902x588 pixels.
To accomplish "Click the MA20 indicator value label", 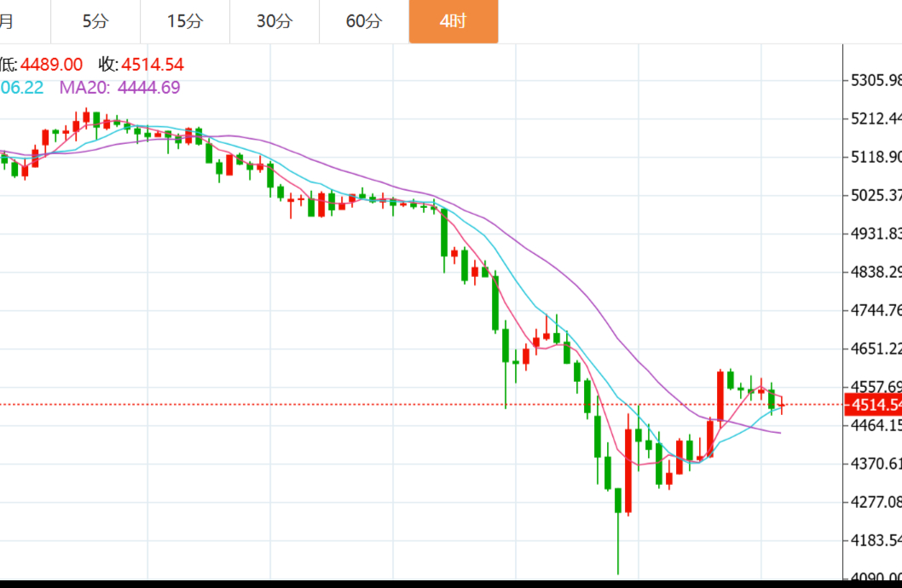I will pyautogui.click(x=119, y=87).
